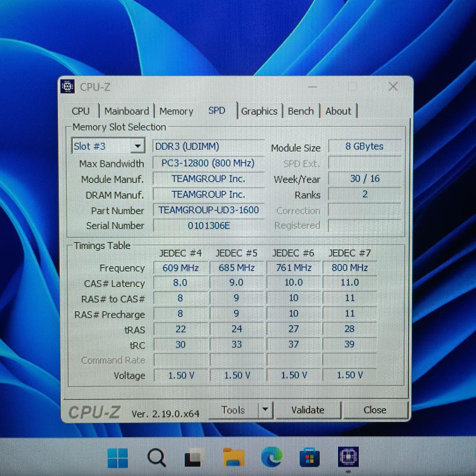Click the 685 MHz frequency cell
The height and width of the screenshot is (476, 476).
tap(237, 268)
